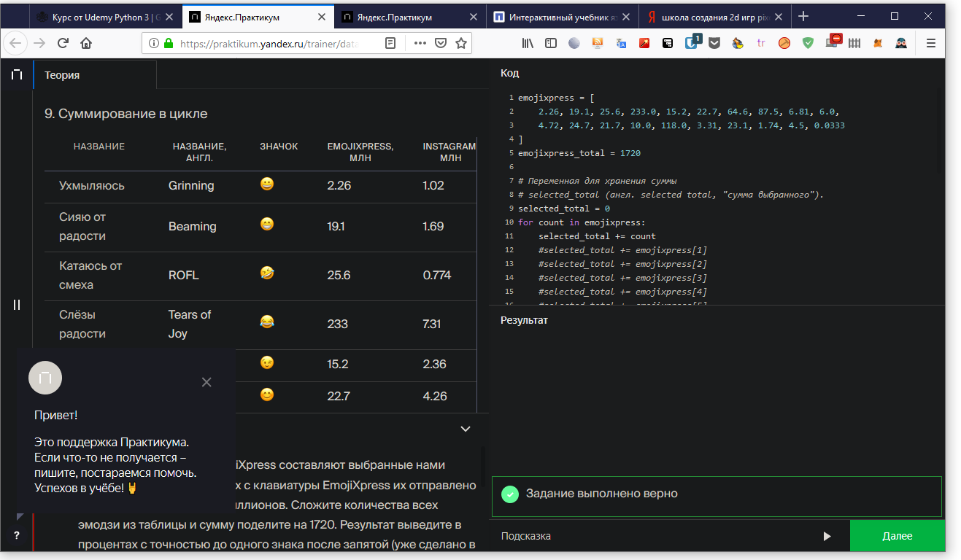The image size is (961, 560).
Task: Click the orange RSS feed extension icon
Action: pos(598,43)
